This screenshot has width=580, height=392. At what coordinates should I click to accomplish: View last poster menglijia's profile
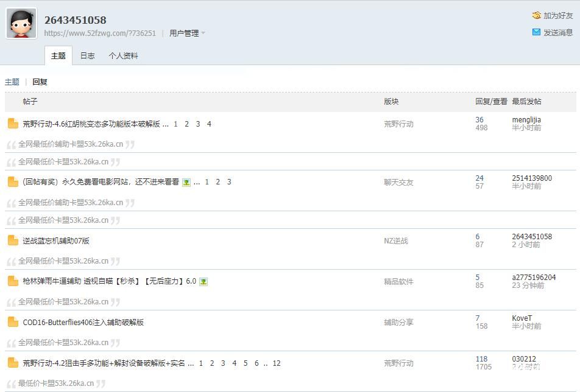(526, 120)
